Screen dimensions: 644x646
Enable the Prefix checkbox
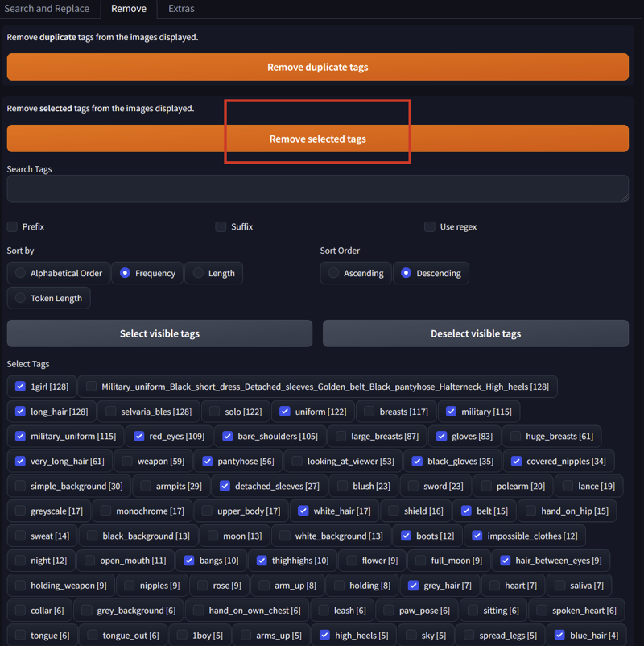pyautogui.click(x=12, y=226)
